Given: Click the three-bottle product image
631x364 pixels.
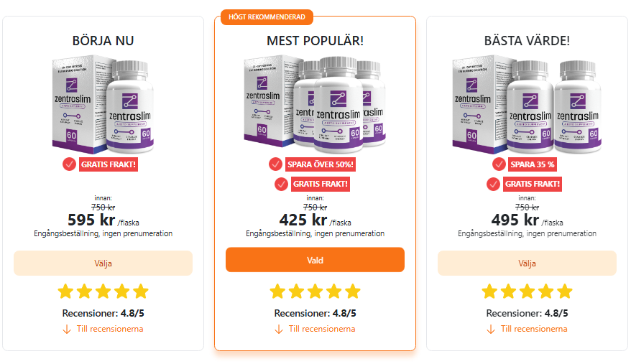Looking at the screenshot, I should coord(315,105).
